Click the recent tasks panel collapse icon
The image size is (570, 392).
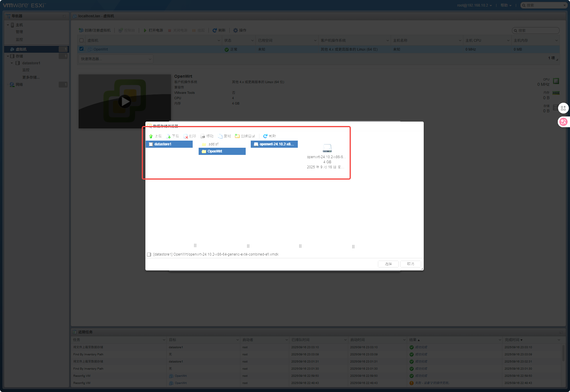pyautogui.click(x=561, y=332)
